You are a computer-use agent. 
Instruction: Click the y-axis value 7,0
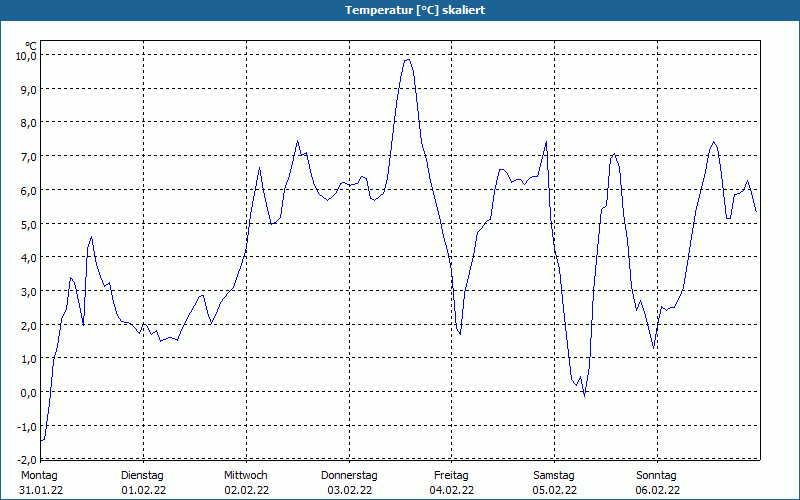click(29, 157)
